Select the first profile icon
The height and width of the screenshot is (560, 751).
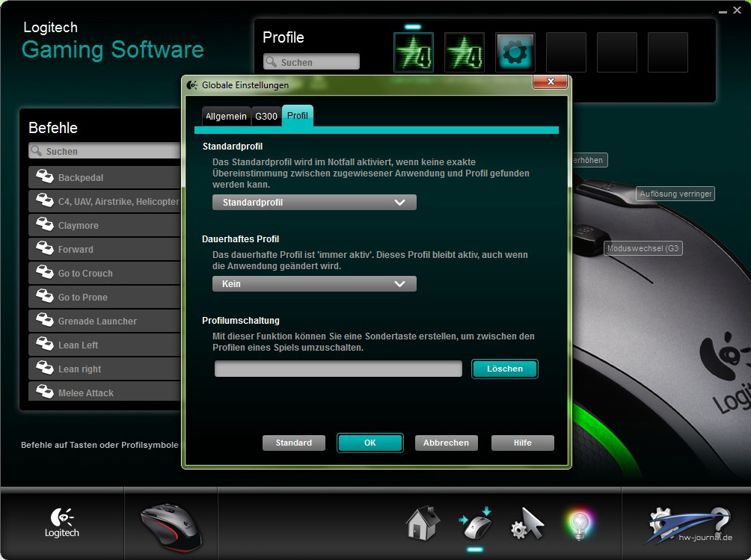tap(413, 52)
